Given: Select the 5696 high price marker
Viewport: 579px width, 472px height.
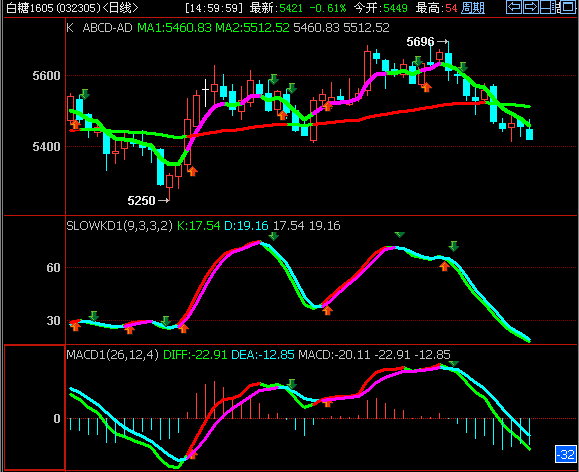Looking at the screenshot, I should coord(427,42).
